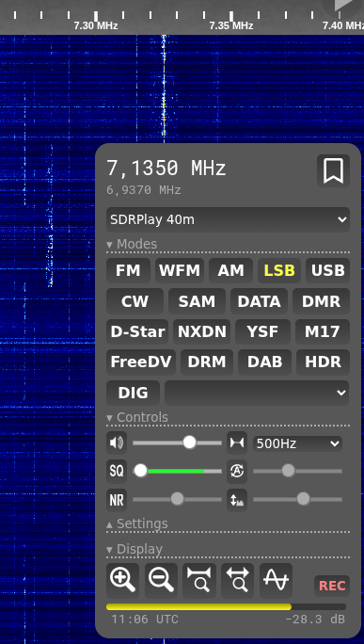The width and height of the screenshot is (364, 644).
Task: Click the waterfall minimum level slider
Action: (x=297, y=471)
